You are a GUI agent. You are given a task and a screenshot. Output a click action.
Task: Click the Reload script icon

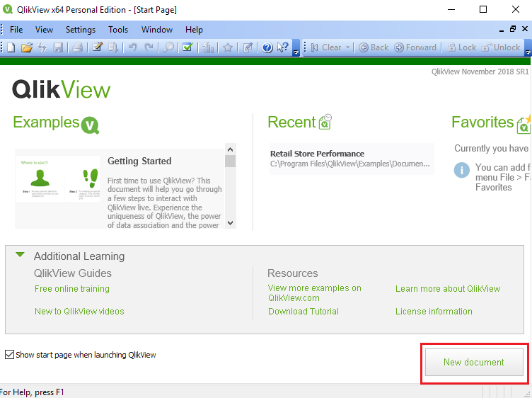tap(113, 47)
